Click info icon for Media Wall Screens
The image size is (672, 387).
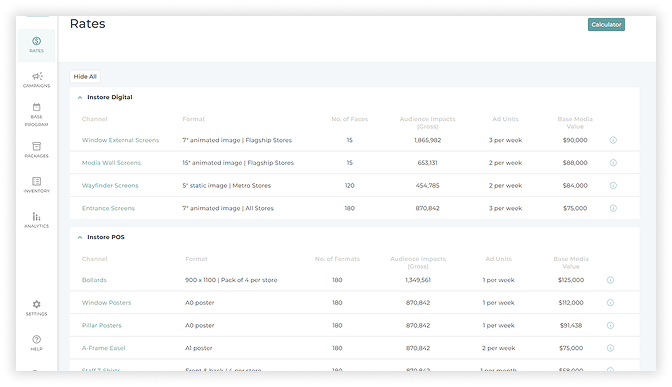613,163
